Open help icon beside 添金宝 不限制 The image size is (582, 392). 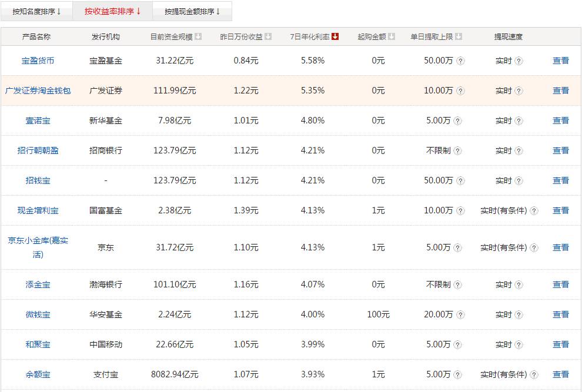457,284
